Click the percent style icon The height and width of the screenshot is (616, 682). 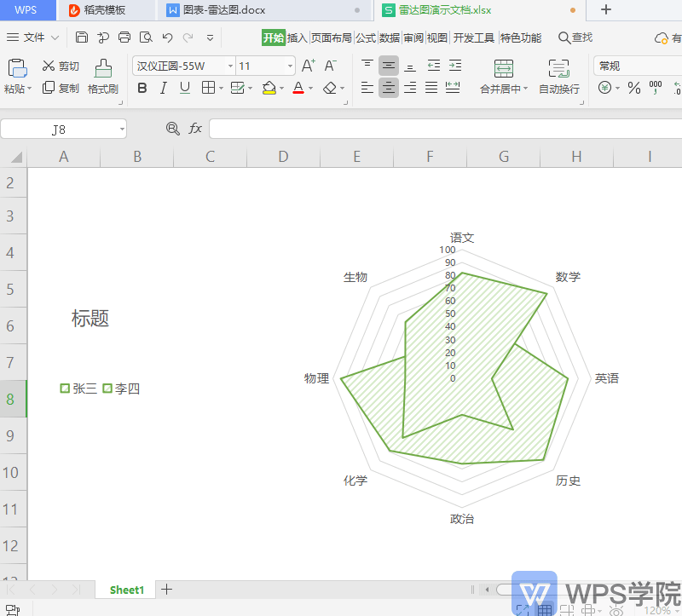click(x=633, y=88)
